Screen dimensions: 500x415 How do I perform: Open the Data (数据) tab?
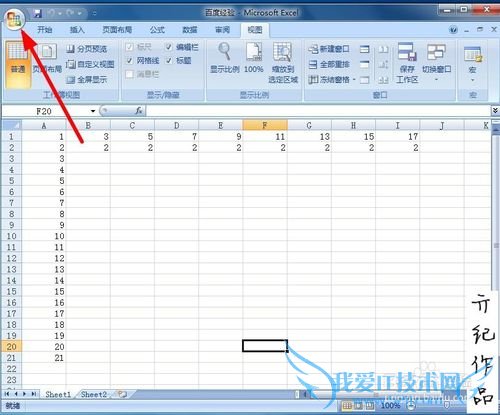(x=190, y=30)
